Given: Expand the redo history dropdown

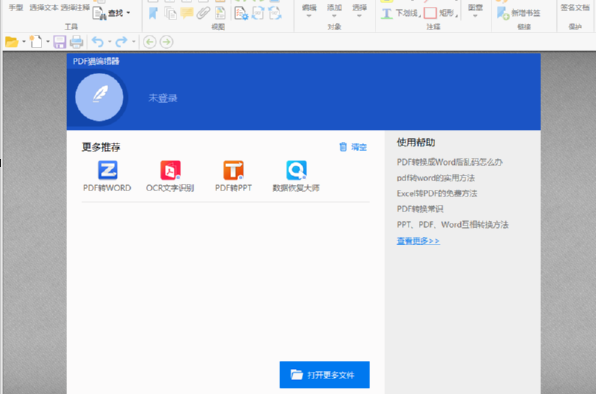Looking at the screenshot, I should (x=133, y=42).
